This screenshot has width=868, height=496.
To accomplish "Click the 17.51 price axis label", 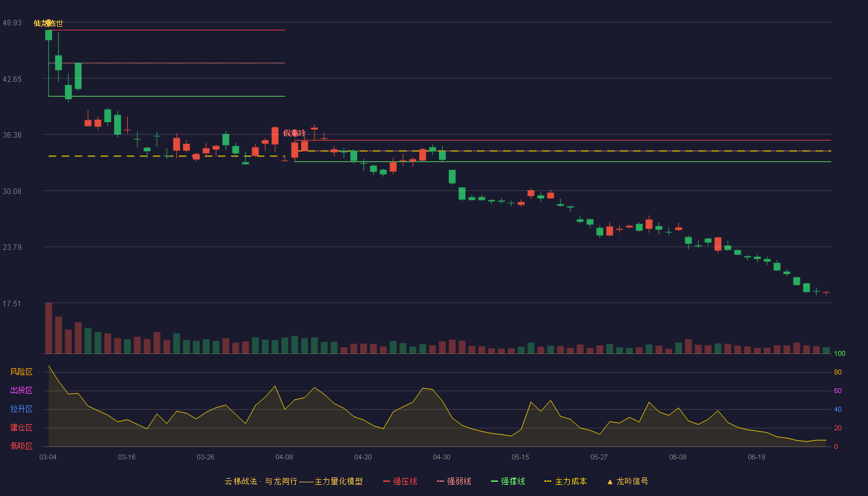I will point(12,304).
